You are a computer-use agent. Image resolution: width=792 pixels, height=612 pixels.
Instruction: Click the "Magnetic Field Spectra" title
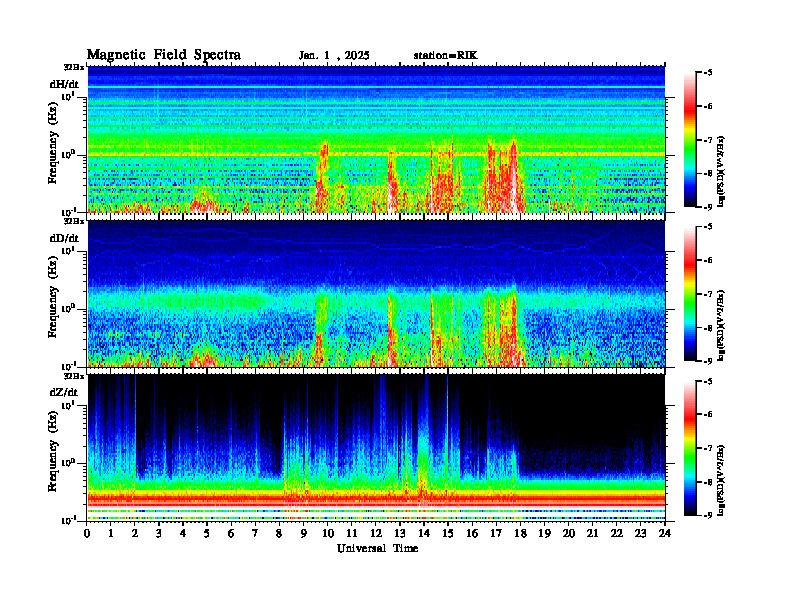click(164, 55)
